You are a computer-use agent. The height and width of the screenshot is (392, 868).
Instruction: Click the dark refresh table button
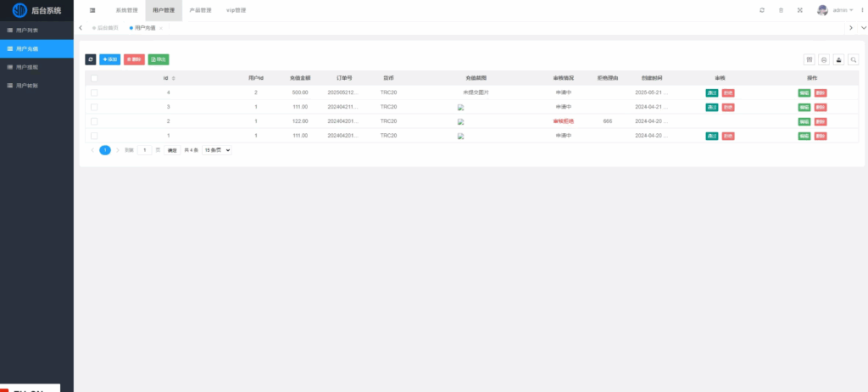click(91, 59)
